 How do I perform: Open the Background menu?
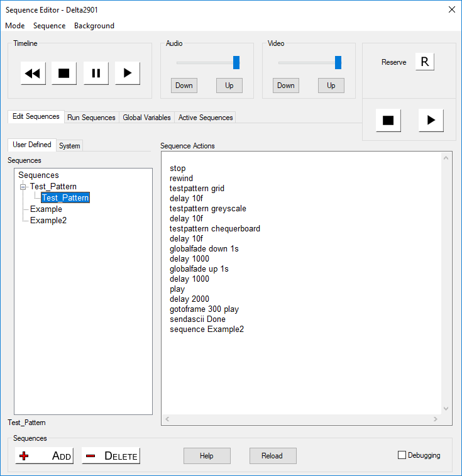pos(94,26)
